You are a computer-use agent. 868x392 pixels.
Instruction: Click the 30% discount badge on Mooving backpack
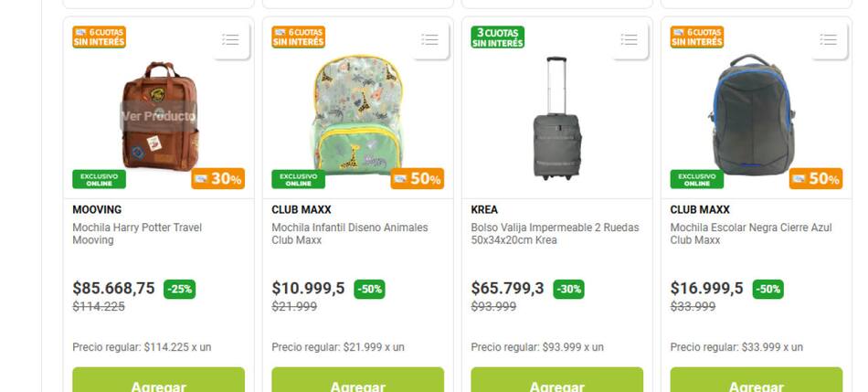[217, 179]
